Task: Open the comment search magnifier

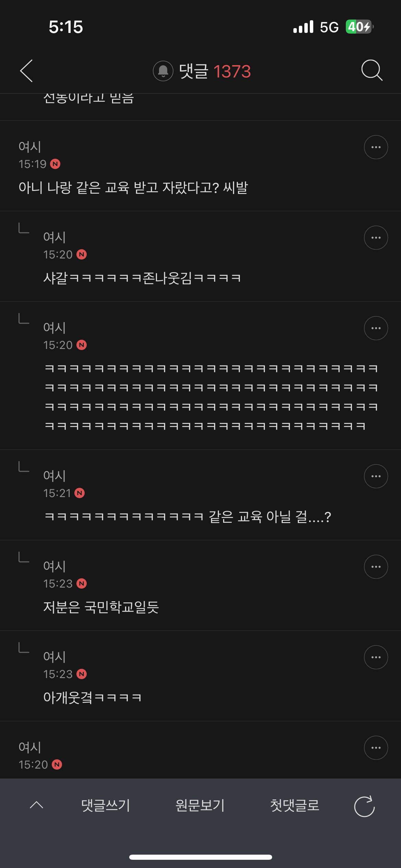Action: pos(372,71)
